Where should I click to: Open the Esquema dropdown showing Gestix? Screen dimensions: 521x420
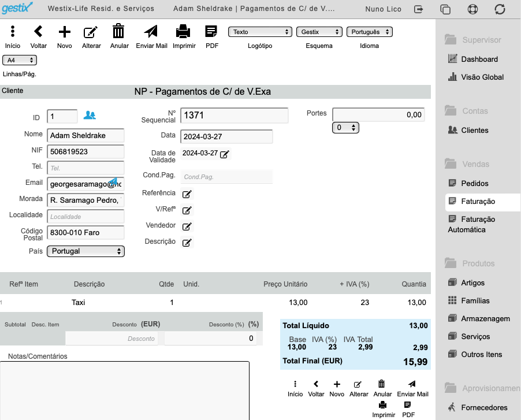pyautogui.click(x=319, y=32)
